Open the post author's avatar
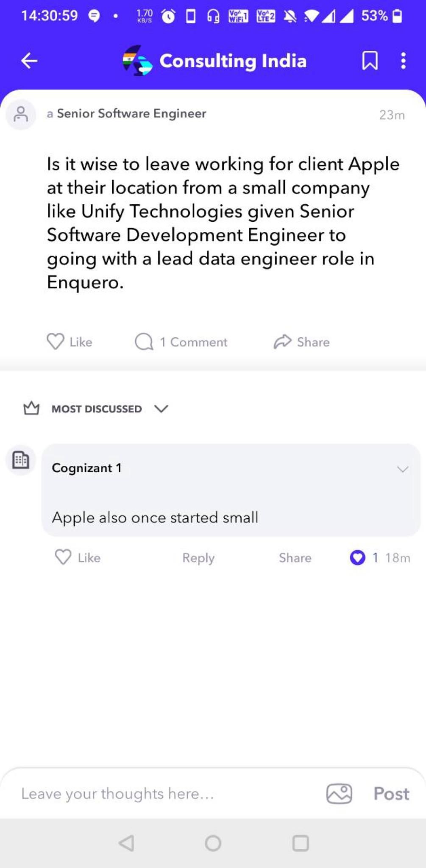This screenshot has width=426, height=868. [x=20, y=114]
